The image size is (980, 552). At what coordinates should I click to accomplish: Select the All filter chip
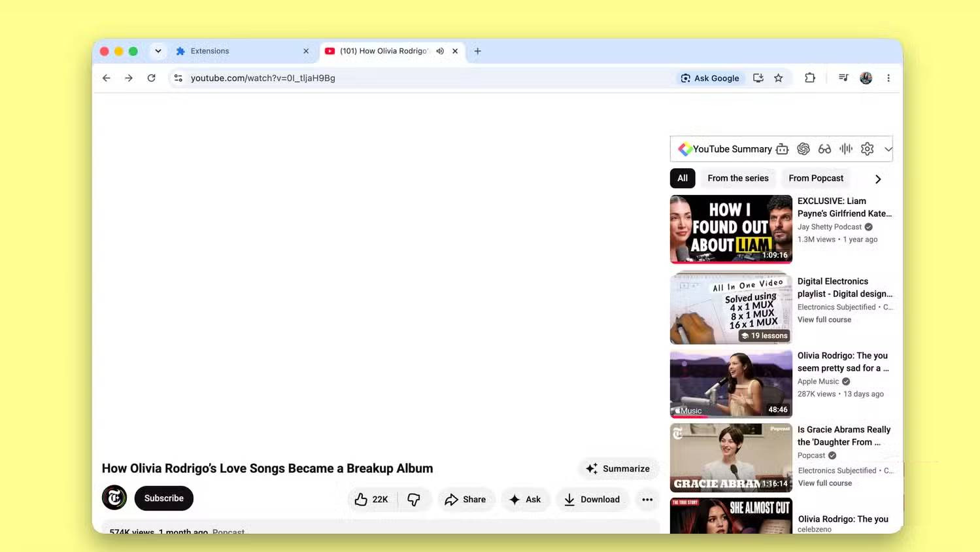(x=683, y=178)
